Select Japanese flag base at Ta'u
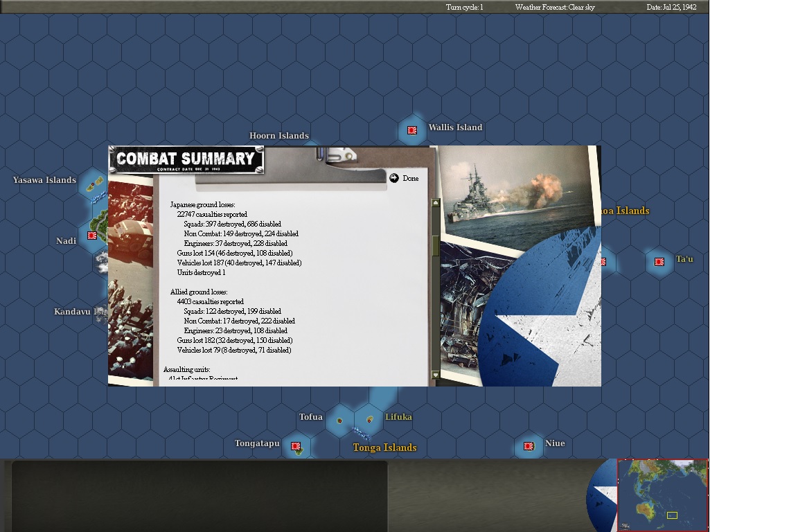The height and width of the screenshot is (532, 798). [659, 262]
